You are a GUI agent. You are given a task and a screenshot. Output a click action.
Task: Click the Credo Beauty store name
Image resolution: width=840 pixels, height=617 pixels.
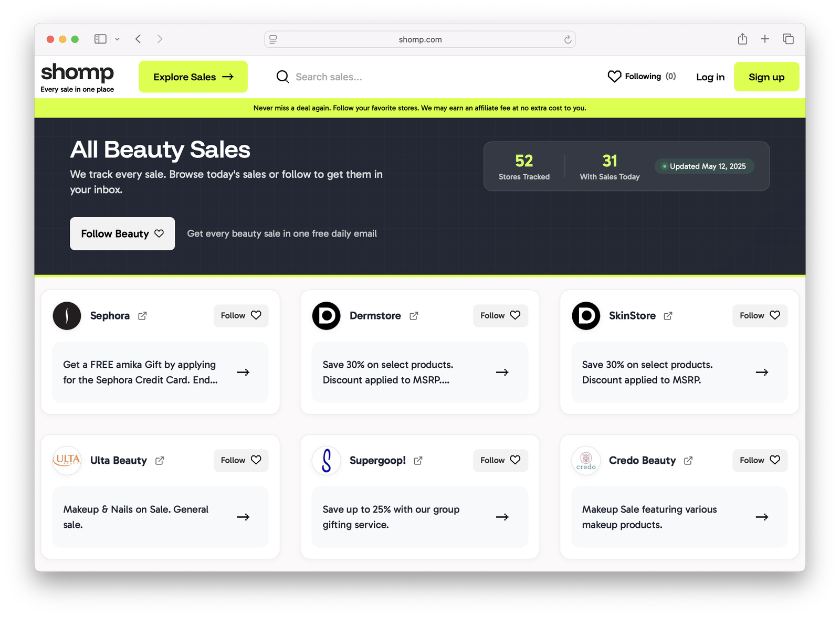click(x=642, y=461)
